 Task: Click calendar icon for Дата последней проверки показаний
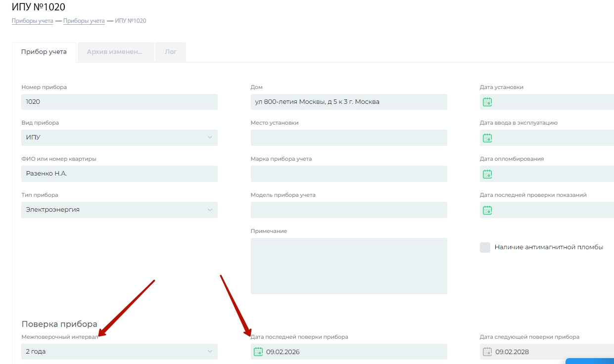pos(487,210)
